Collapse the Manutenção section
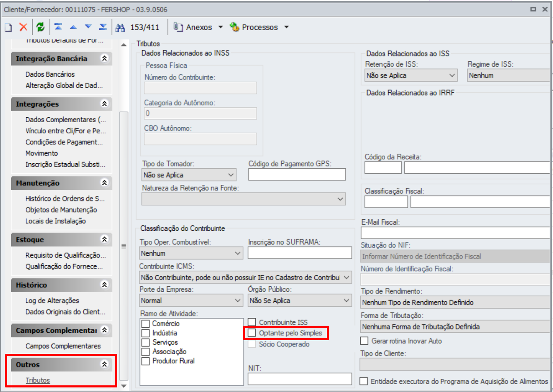Screen dimensions: 553x392 point(104,183)
